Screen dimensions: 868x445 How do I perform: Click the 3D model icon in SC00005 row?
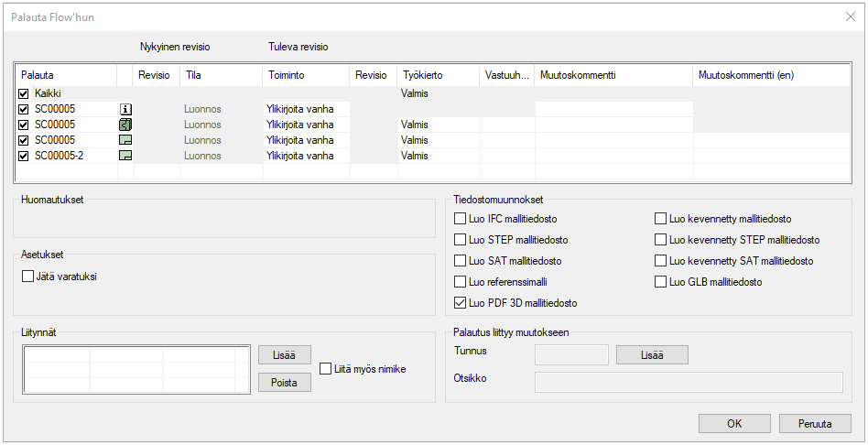pos(125,125)
